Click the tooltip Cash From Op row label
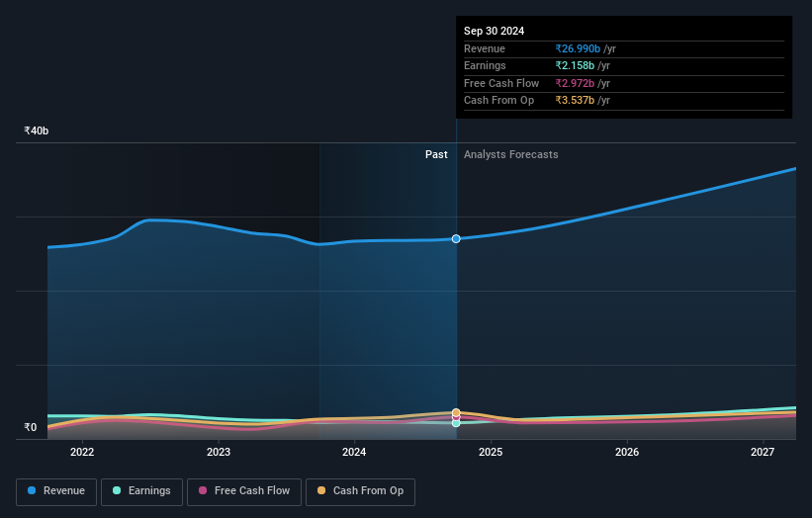 pyautogui.click(x=498, y=101)
